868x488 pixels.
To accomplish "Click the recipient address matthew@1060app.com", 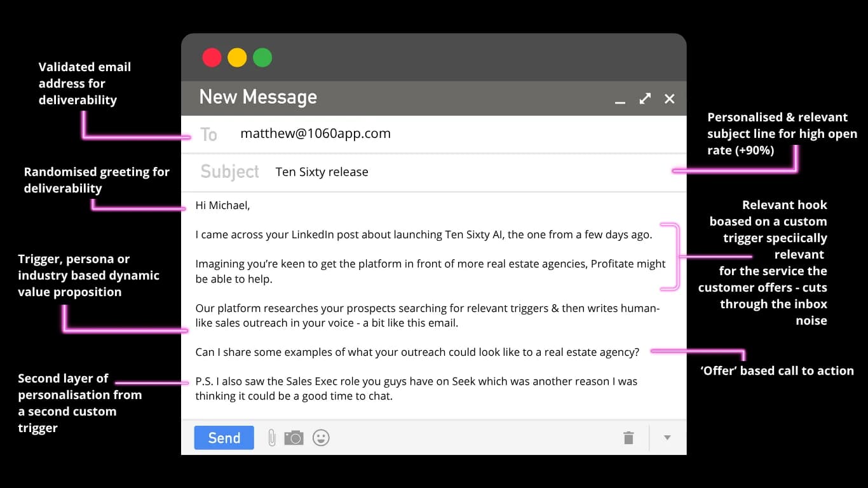I will (315, 133).
